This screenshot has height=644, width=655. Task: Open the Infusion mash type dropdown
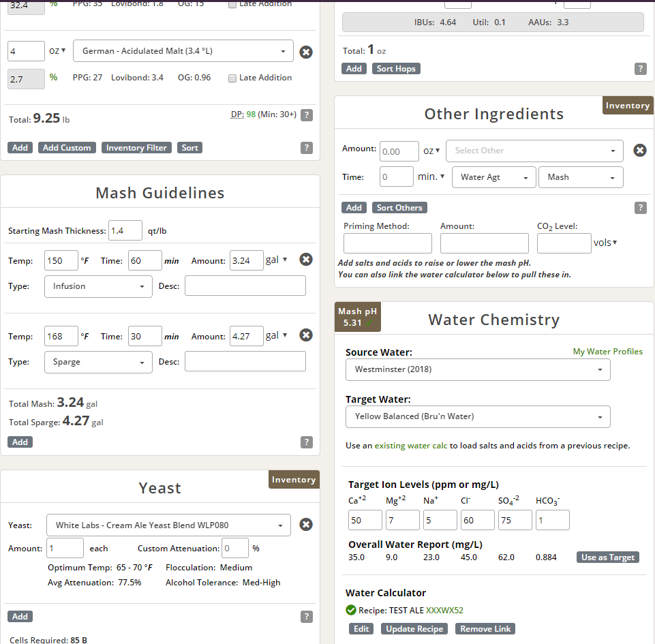tap(98, 286)
